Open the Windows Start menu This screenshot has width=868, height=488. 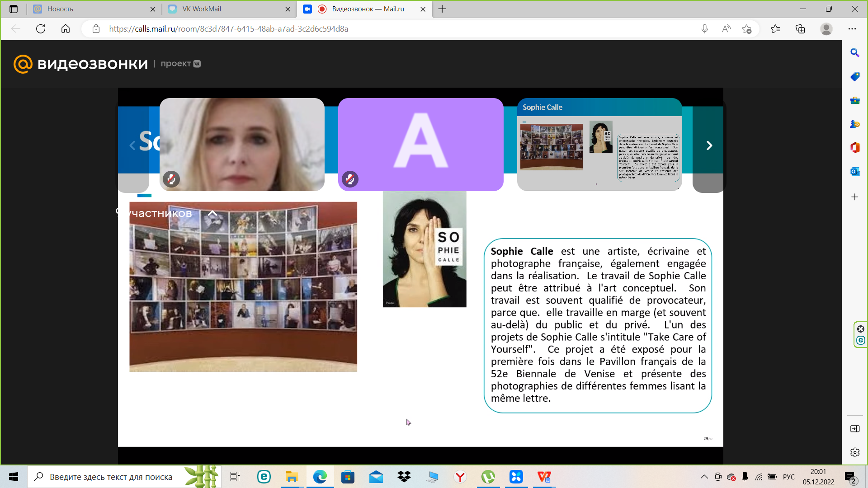click(14, 477)
